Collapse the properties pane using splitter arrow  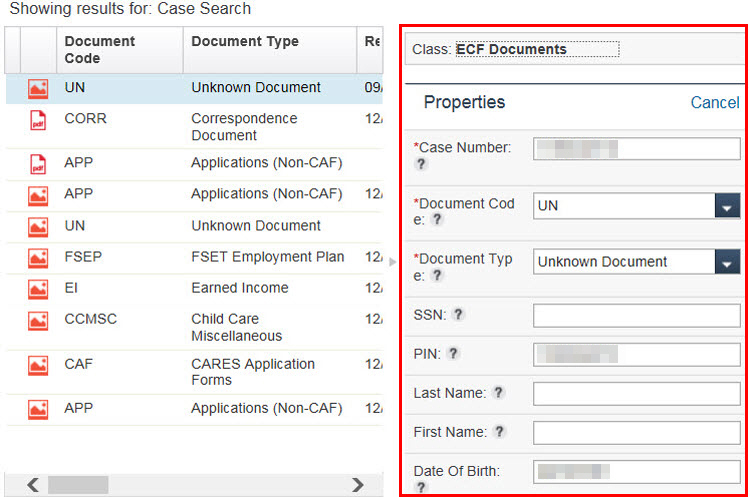click(391, 262)
